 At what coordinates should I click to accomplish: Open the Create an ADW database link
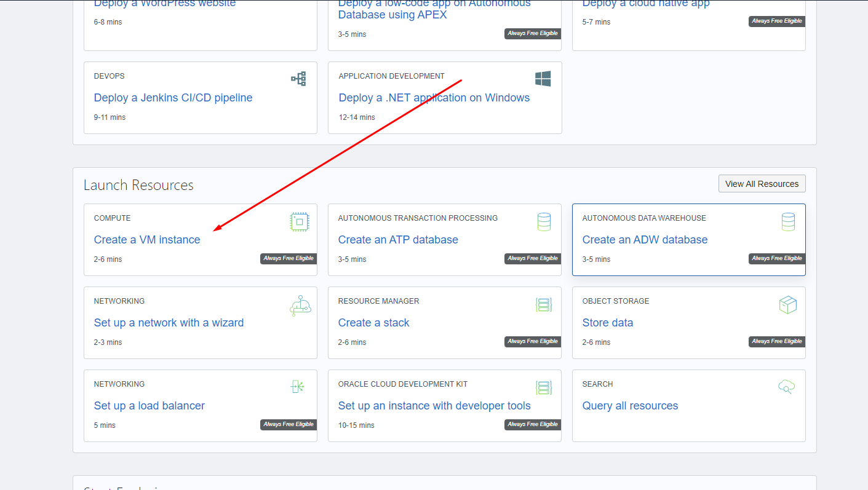click(x=645, y=240)
